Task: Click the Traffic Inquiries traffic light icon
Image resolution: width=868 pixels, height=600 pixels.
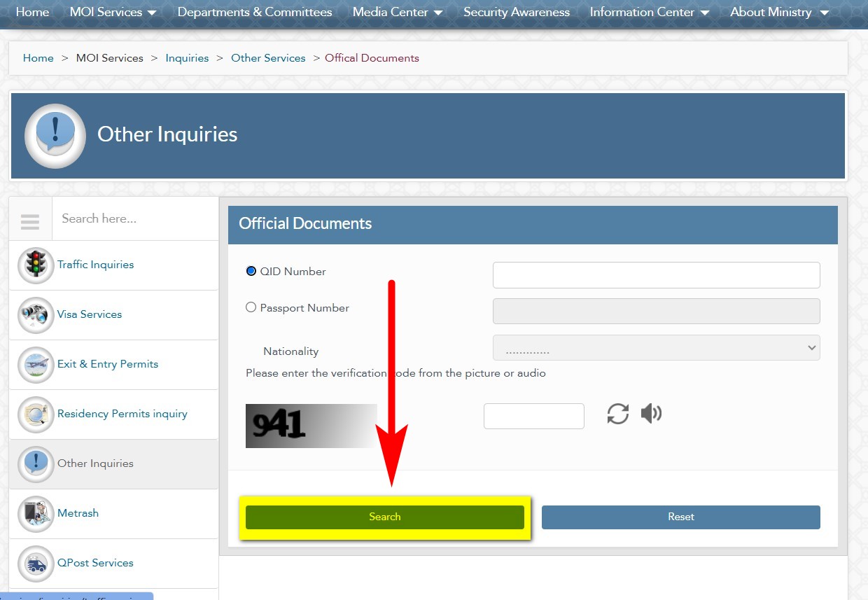Action: (x=36, y=265)
